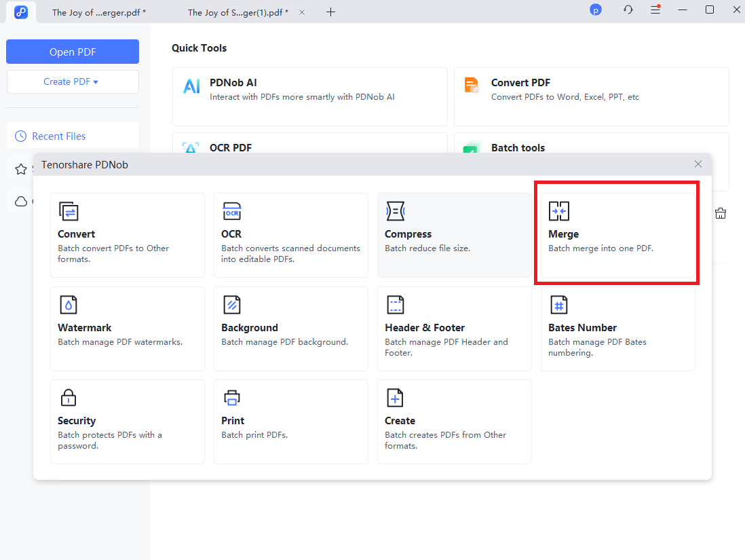Select the batch Convert tool icon

point(69,212)
